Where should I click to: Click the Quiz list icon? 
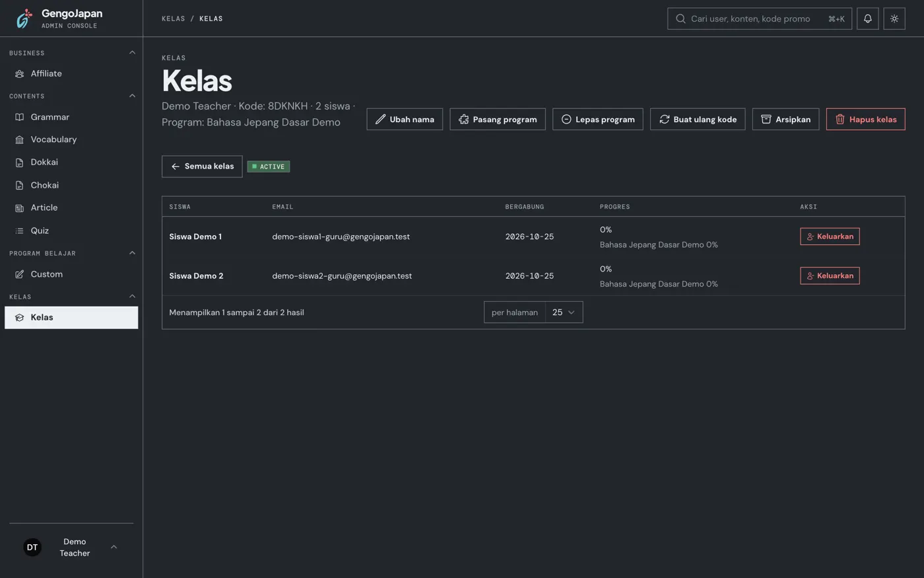point(19,231)
